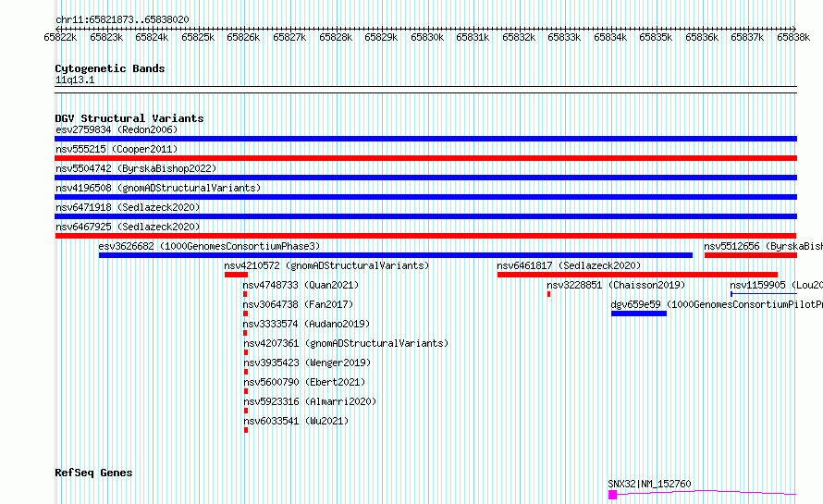Click the dgv659e59 blue variant bar

pos(639,313)
